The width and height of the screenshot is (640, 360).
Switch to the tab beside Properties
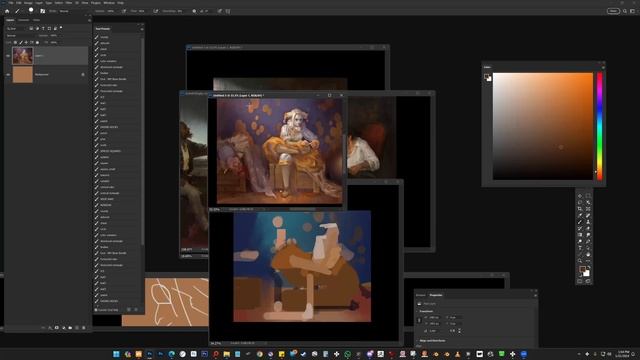tap(420, 295)
